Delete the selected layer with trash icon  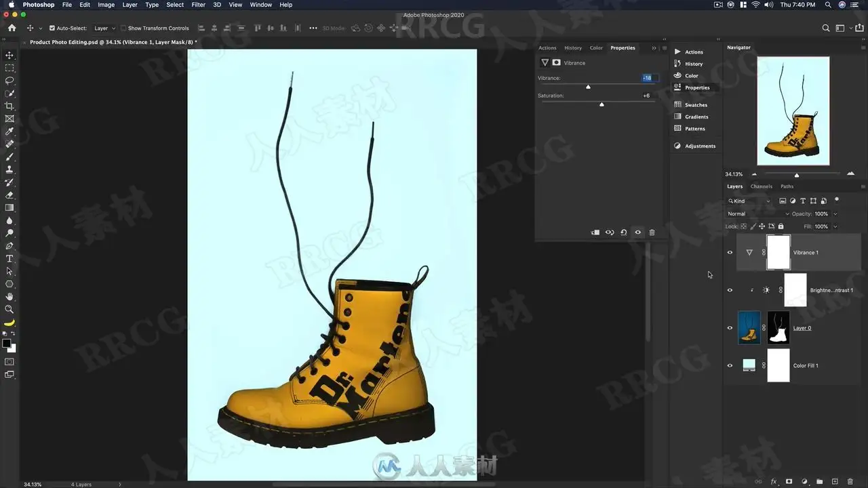coord(850,482)
